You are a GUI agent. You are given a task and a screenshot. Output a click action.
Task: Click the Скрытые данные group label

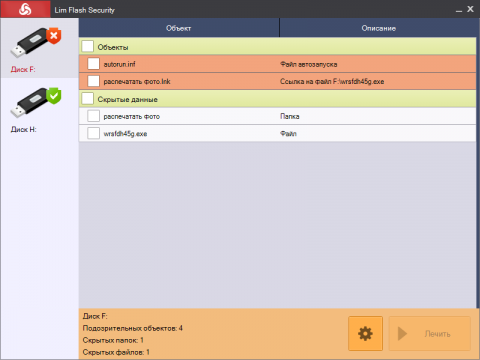pyautogui.click(x=127, y=99)
